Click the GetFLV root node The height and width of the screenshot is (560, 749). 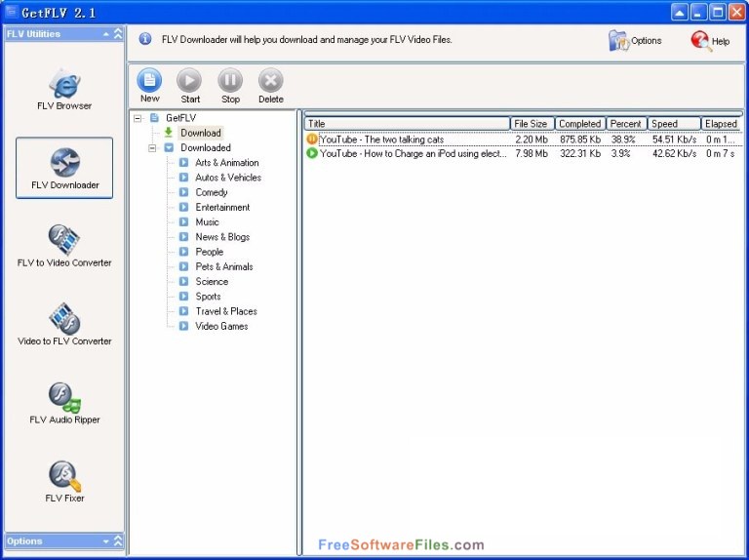pyautogui.click(x=180, y=117)
